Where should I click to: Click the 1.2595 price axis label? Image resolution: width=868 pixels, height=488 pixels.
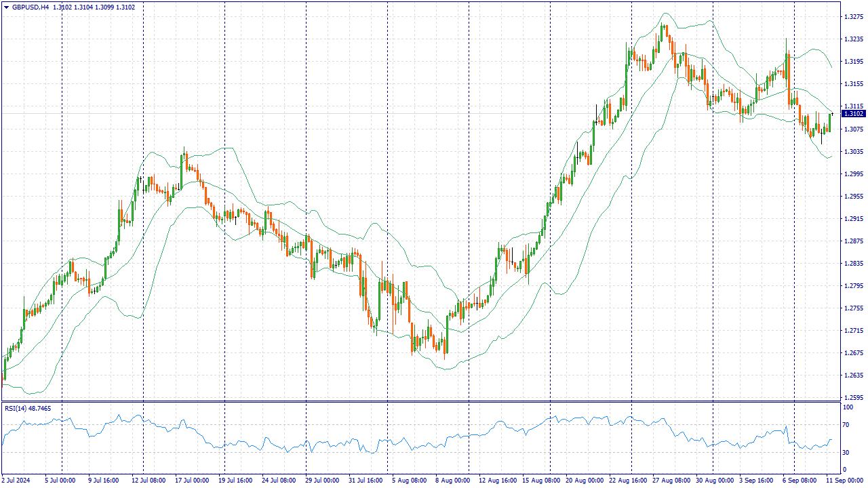tap(852, 397)
